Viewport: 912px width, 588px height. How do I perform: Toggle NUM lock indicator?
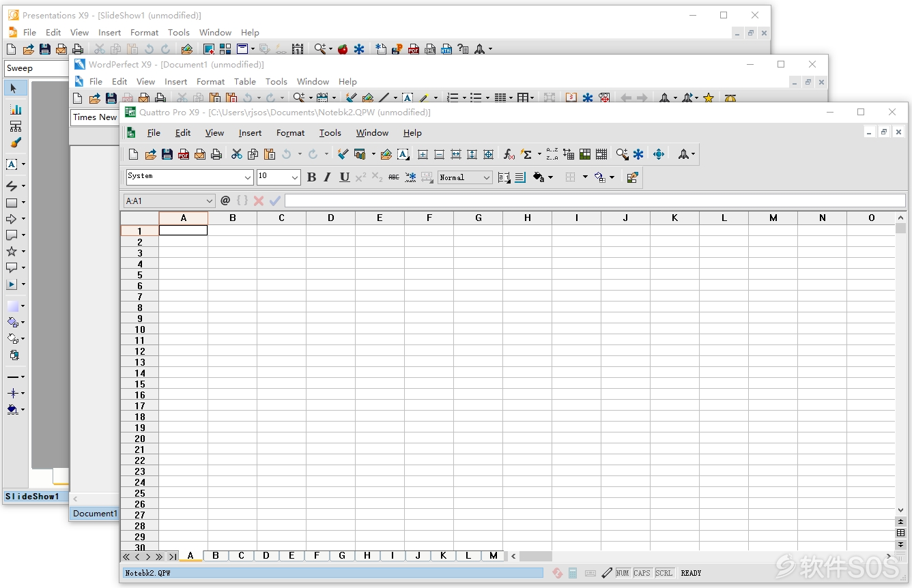coord(623,573)
